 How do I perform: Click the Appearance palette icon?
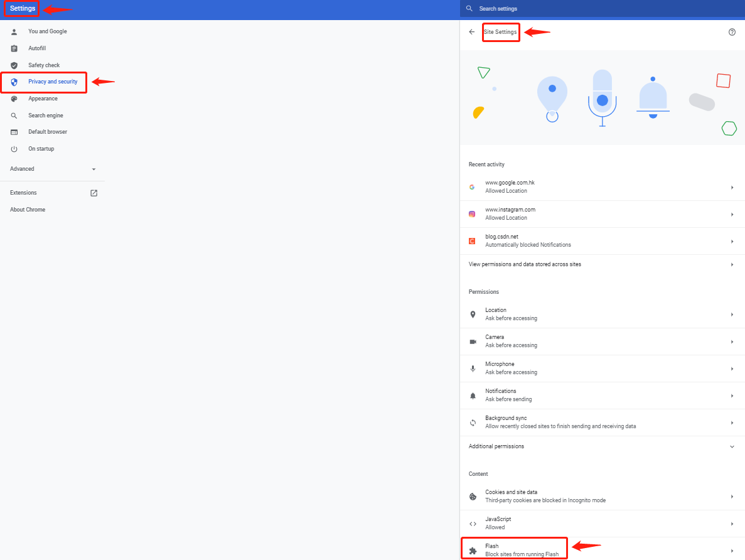(14, 99)
